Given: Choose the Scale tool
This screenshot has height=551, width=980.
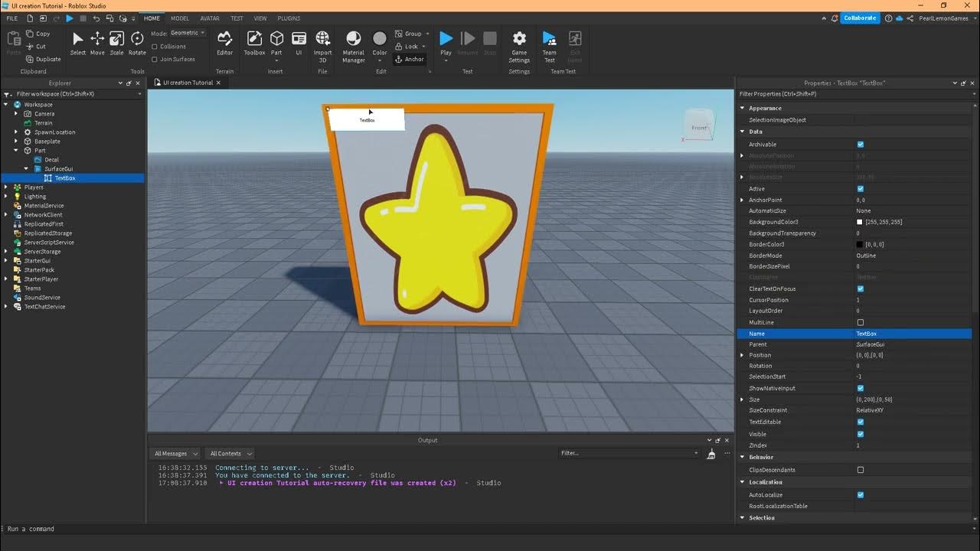Looking at the screenshot, I should [x=116, y=43].
